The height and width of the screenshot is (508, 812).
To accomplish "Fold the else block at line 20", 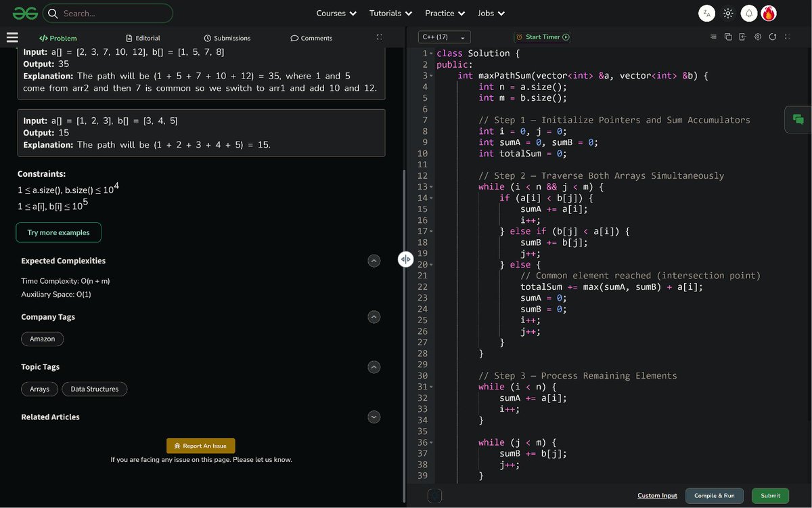I will (x=431, y=265).
